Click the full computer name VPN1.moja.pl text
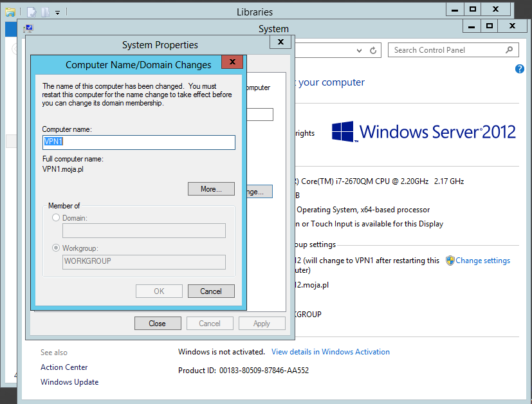The height and width of the screenshot is (404, 532). (63, 169)
